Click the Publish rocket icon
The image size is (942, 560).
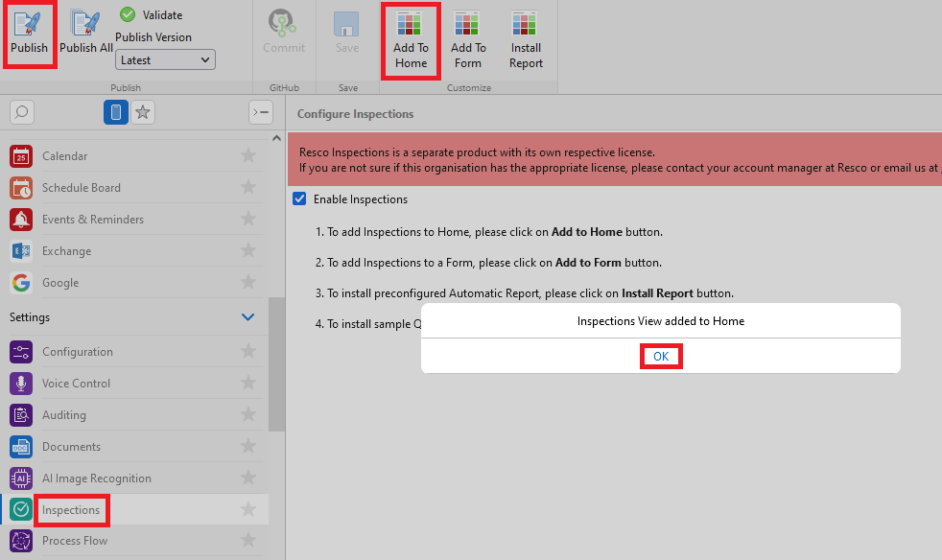point(28,23)
